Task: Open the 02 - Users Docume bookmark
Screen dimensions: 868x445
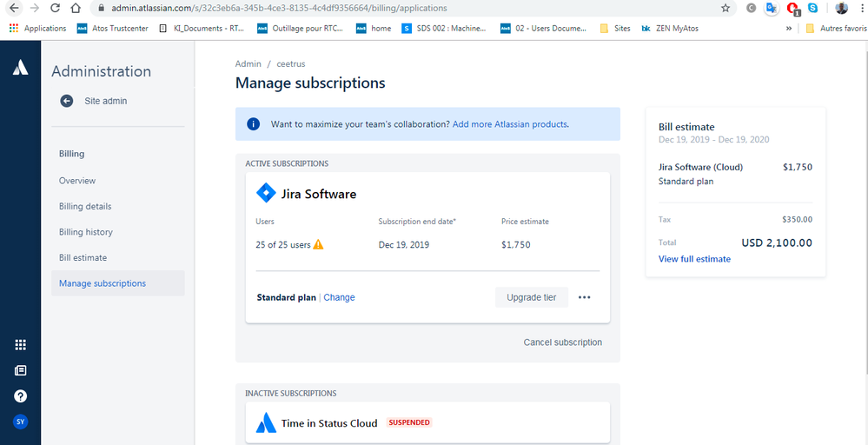Action: 544,28
